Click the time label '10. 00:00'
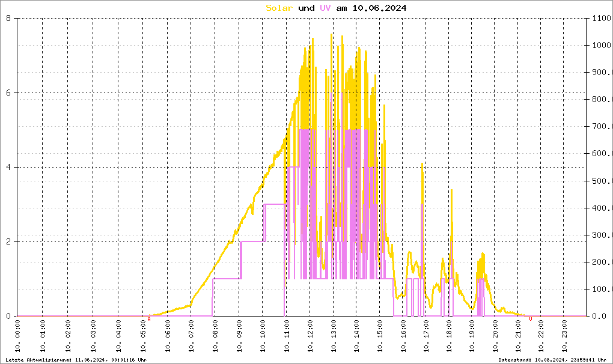This screenshot has width=613, height=364. coord(17,336)
